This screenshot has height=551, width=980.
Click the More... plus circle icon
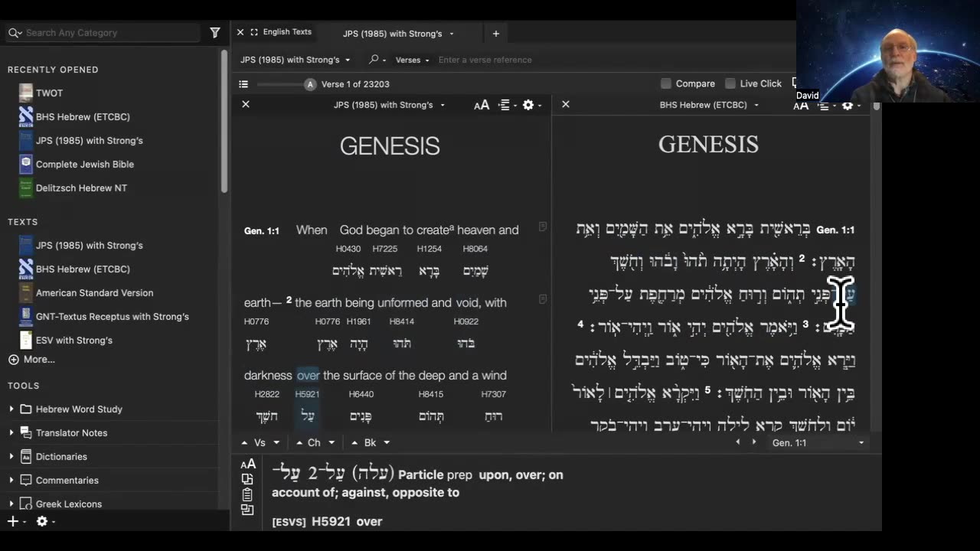(13, 359)
